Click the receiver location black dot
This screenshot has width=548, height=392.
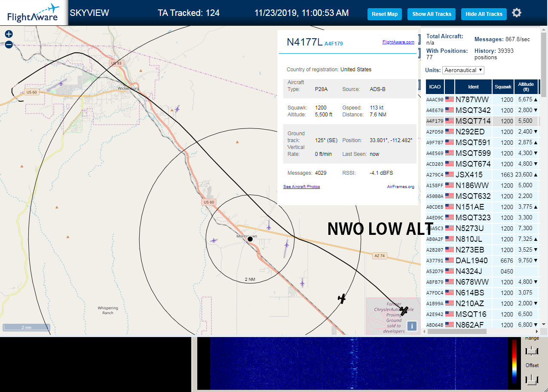tap(250, 239)
